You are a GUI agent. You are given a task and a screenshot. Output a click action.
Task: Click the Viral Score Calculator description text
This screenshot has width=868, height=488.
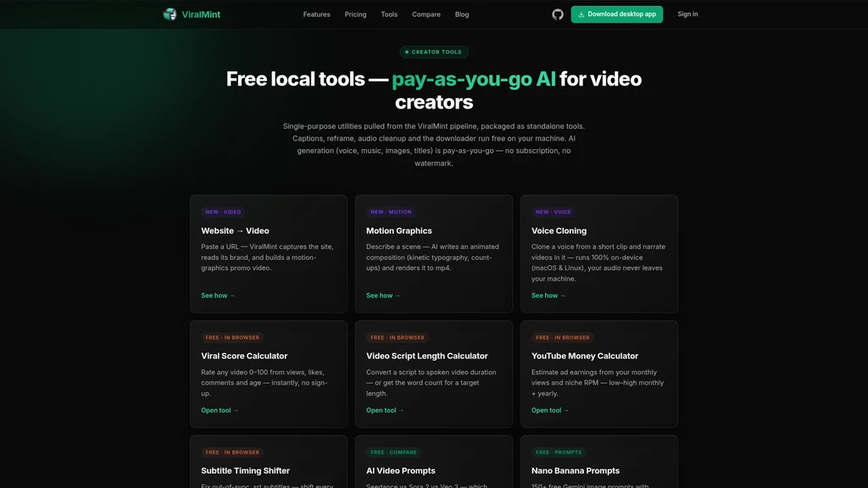tap(264, 383)
